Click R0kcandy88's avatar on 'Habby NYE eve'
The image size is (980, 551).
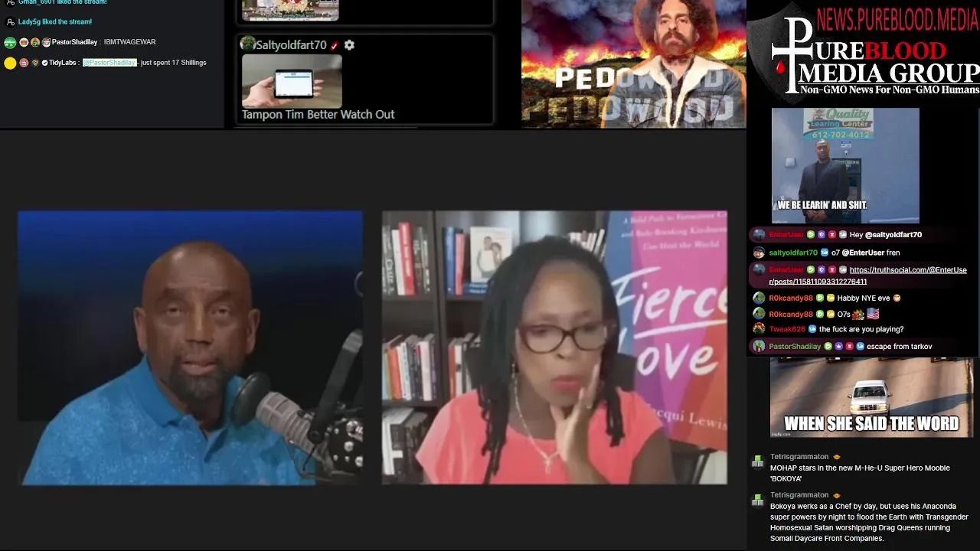(x=759, y=298)
